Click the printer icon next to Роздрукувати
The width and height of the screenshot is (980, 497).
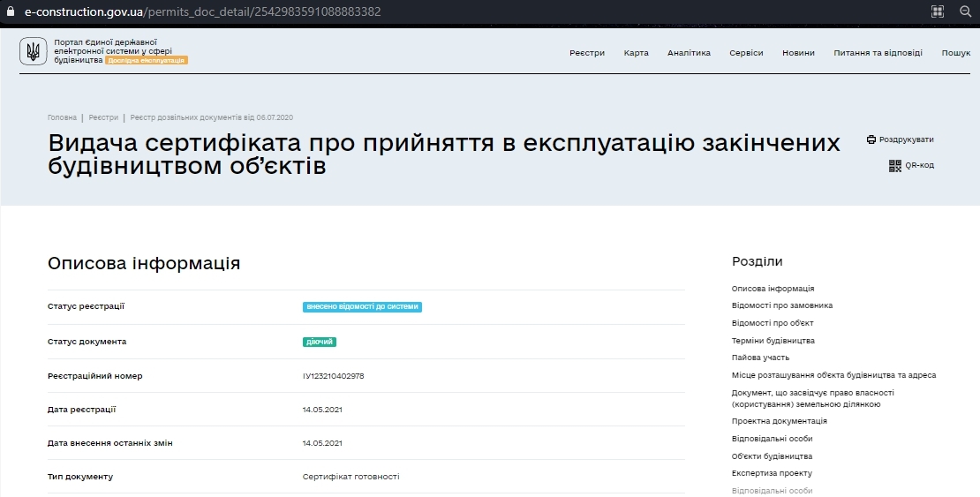coord(871,139)
